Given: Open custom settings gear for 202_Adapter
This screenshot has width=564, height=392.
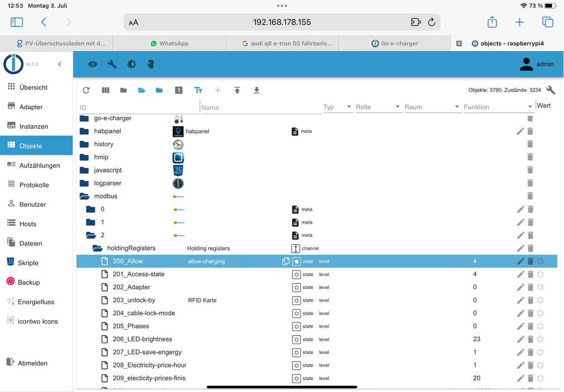Looking at the screenshot, I should coord(540,287).
